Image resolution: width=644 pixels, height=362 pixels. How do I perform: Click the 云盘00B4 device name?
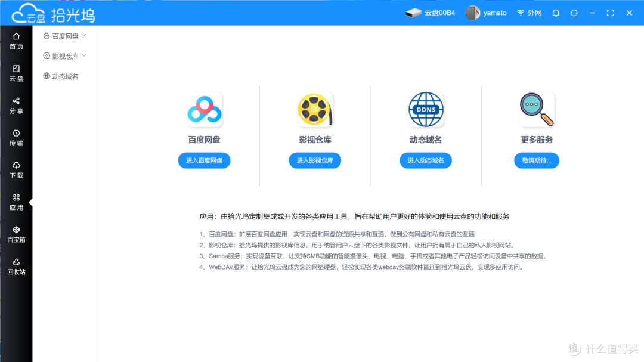coord(440,13)
